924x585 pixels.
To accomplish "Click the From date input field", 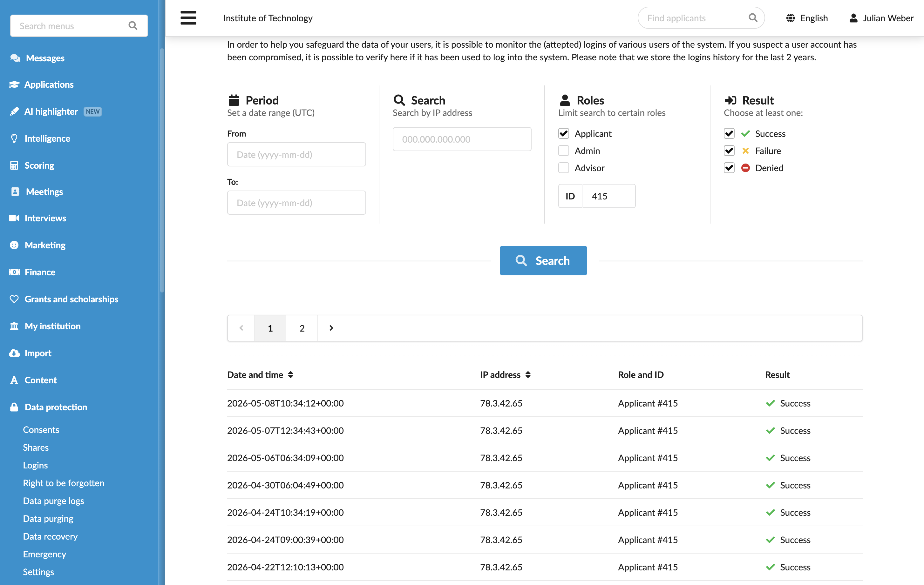I will (x=296, y=154).
